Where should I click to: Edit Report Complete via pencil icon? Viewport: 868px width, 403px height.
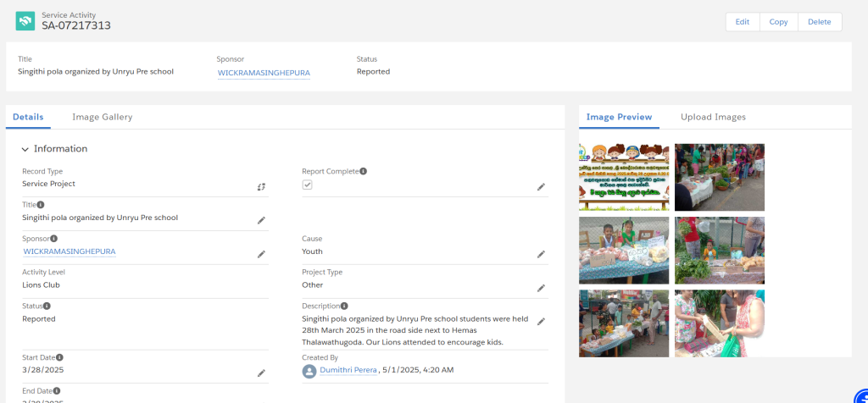pyautogui.click(x=541, y=187)
